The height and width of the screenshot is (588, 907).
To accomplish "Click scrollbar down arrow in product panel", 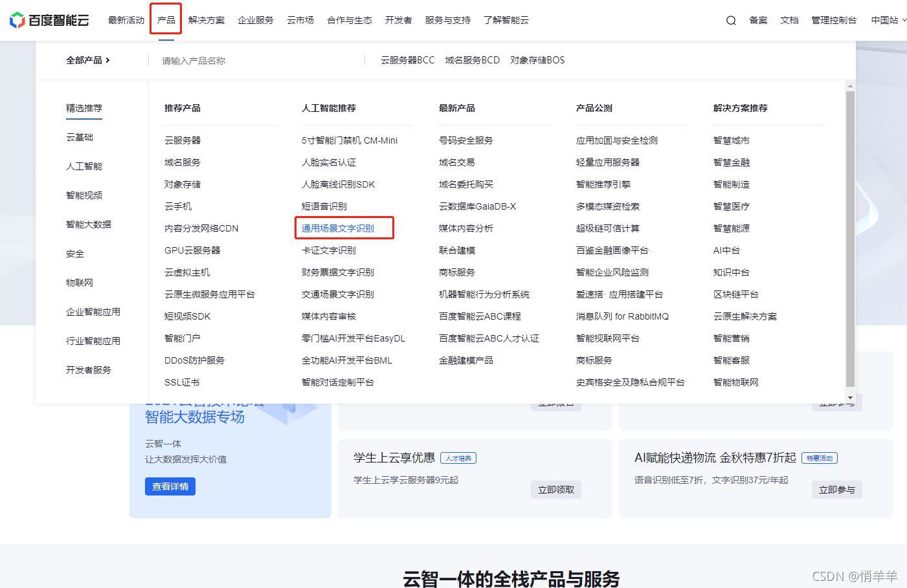I will (x=850, y=397).
